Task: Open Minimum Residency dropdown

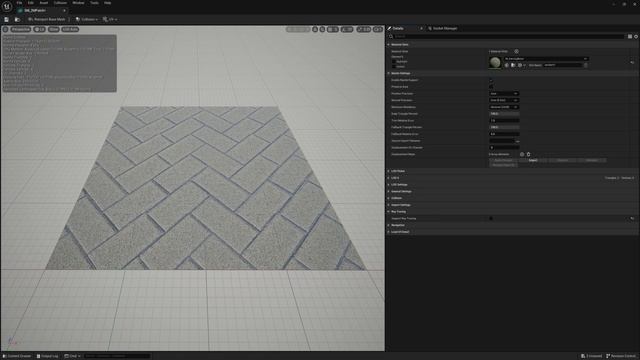Action: 504,107
